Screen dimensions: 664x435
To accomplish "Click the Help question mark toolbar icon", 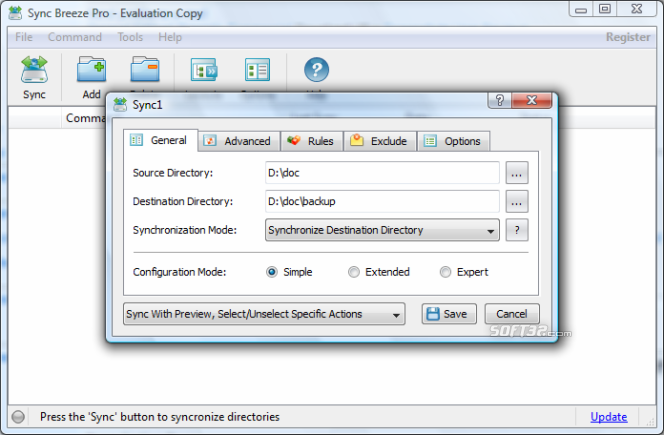I will tap(316, 69).
